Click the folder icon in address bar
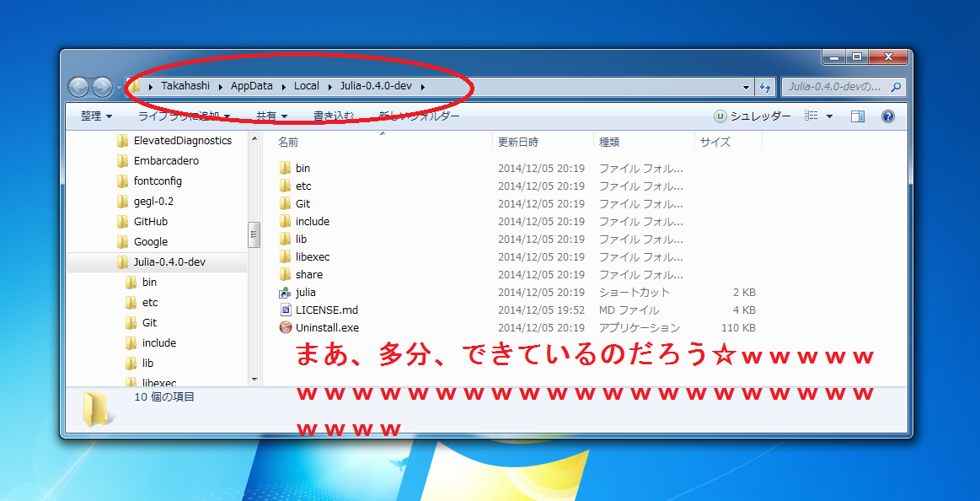This screenshot has height=501, width=980. (x=134, y=86)
